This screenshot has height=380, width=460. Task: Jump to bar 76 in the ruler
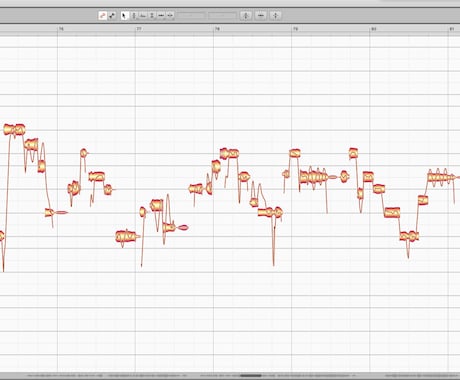pos(61,29)
